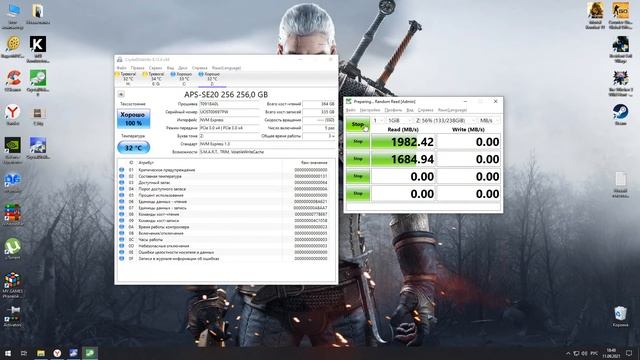The height and width of the screenshot is (360, 640).
Task: Open the Профиль menu in CrystalDiskMark
Action: point(393,110)
